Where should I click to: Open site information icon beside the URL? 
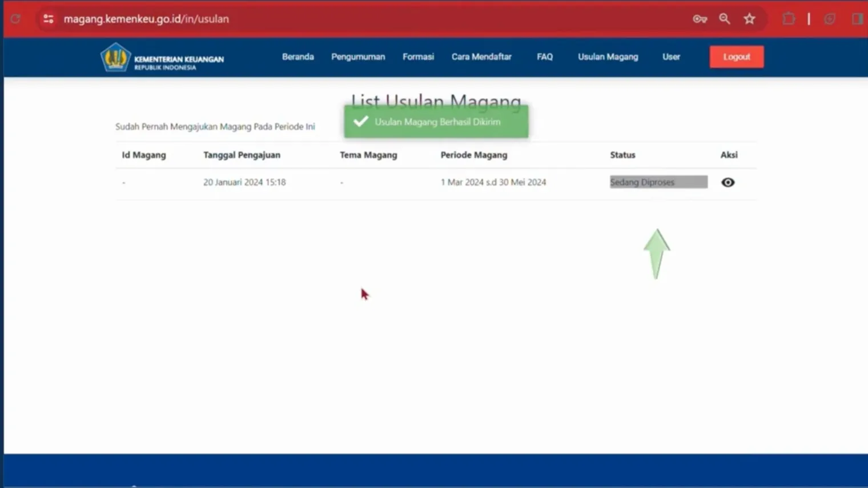pos(49,19)
